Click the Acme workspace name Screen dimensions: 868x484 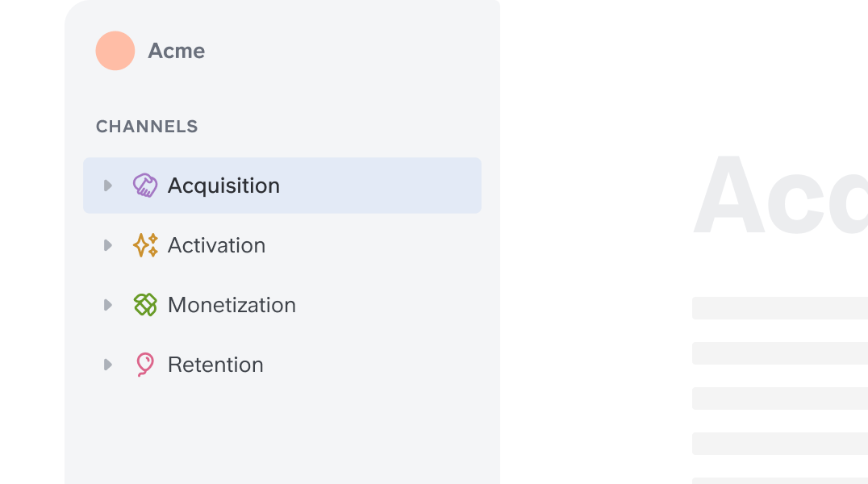[177, 51]
